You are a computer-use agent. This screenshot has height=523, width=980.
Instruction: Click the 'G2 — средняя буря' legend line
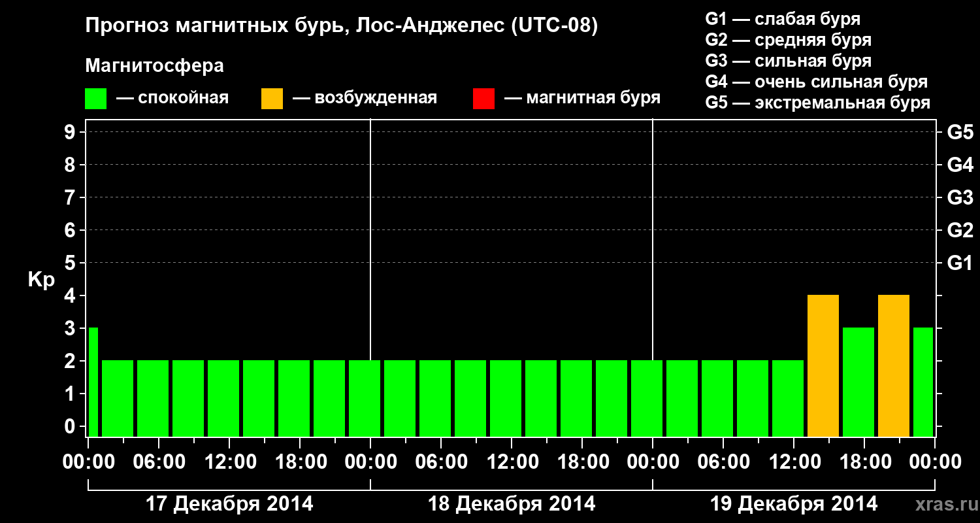click(x=789, y=40)
